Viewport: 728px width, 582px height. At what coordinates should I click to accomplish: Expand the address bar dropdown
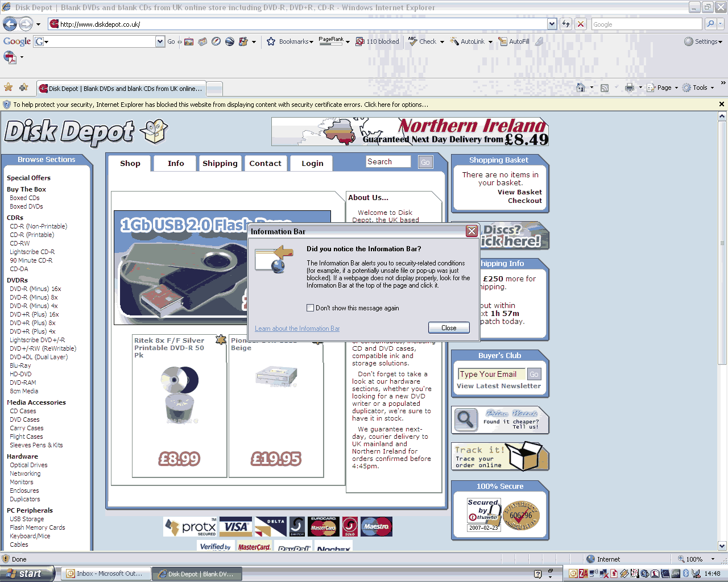pyautogui.click(x=552, y=24)
